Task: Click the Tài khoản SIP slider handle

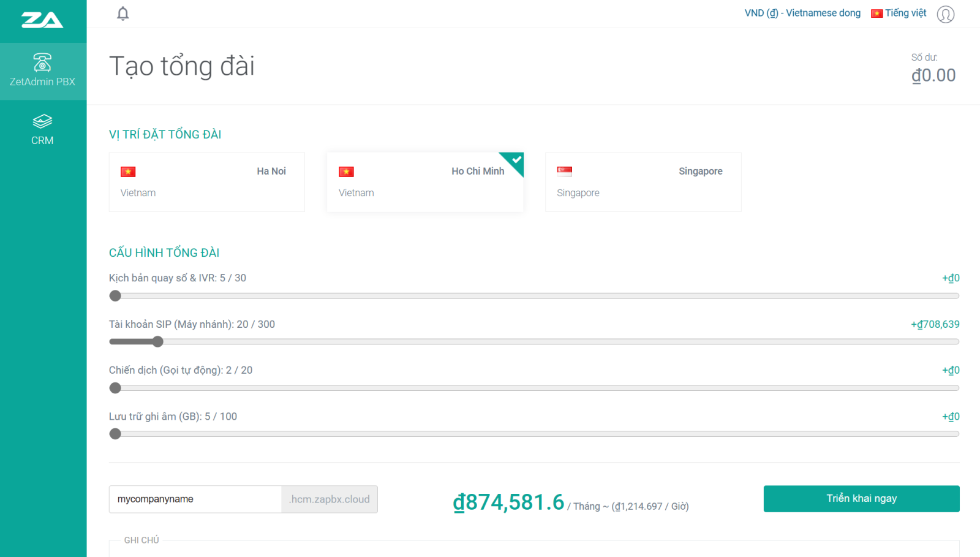Action: coord(158,342)
